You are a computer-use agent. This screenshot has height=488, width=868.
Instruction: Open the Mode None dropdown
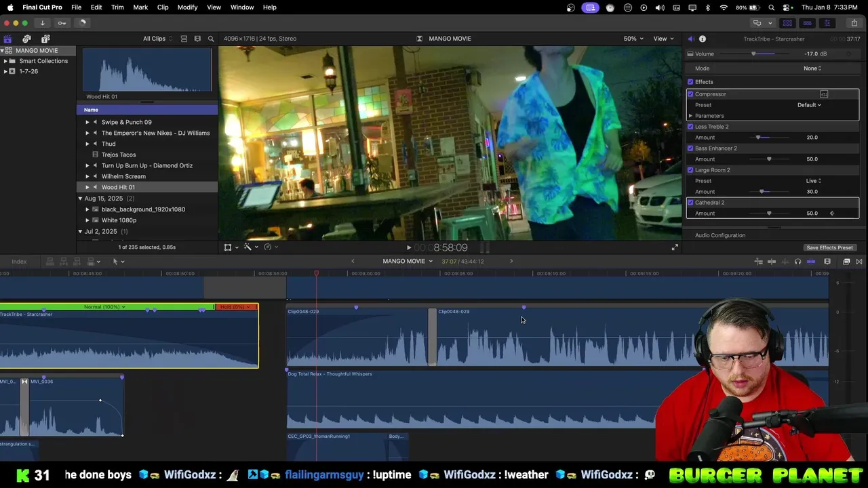(812, 68)
